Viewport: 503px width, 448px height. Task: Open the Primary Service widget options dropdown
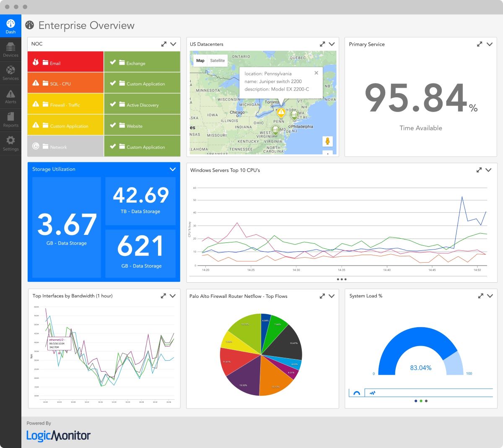point(490,44)
